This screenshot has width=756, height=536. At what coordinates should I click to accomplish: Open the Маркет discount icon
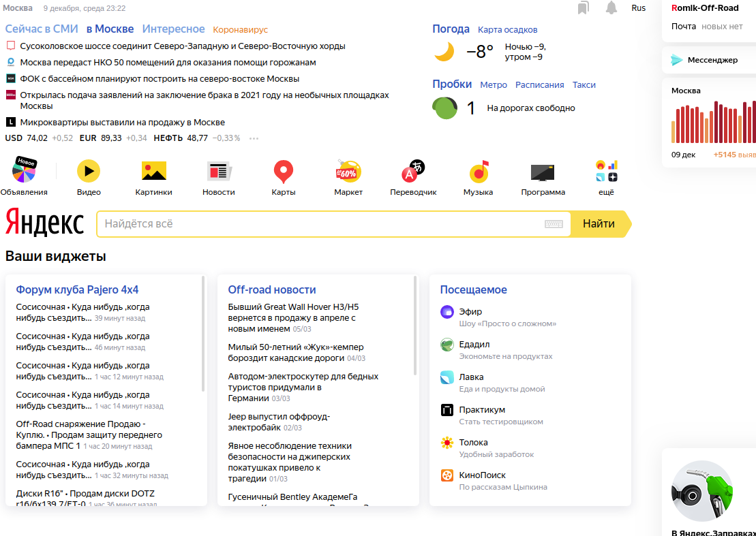click(348, 171)
